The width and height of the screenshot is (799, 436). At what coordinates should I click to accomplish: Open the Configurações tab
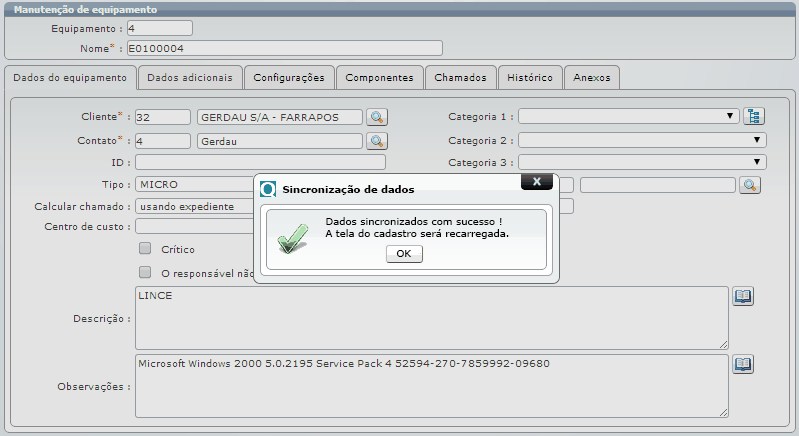(288, 77)
